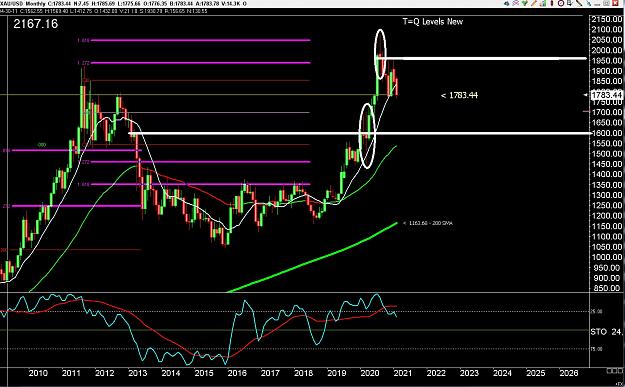Click the 2011 year label on time axis
The width and height of the screenshot is (625, 387).
pos(71,373)
